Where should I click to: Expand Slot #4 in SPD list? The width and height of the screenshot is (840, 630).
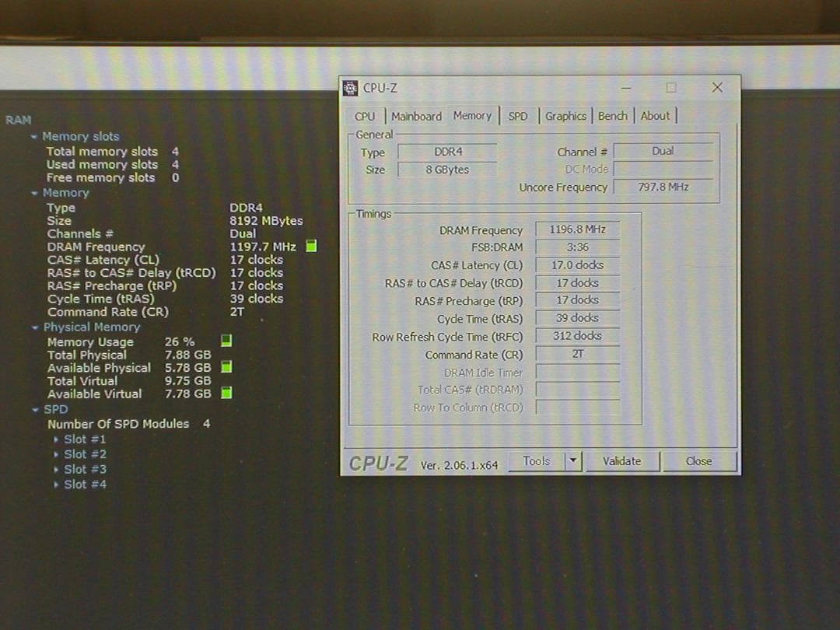click(56, 485)
